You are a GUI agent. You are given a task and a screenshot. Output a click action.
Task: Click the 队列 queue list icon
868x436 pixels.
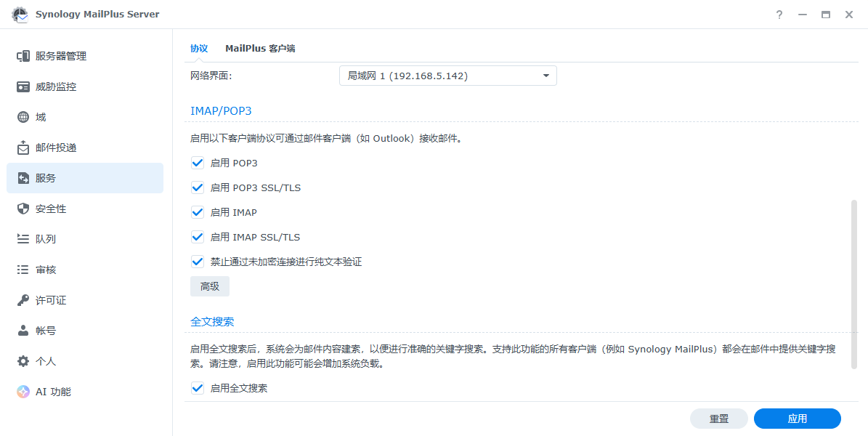click(x=23, y=239)
